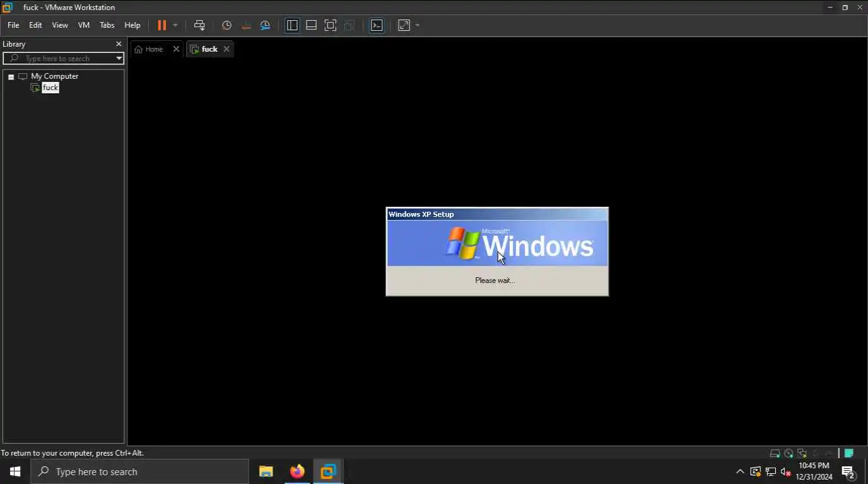Select My Computer in the Library

coord(54,76)
